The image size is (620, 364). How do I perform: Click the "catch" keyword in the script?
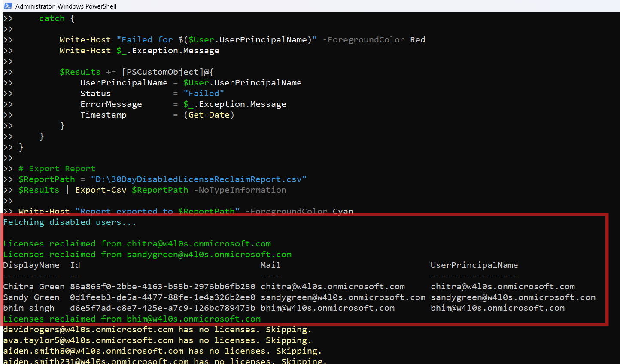pyautogui.click(x=52, y=18)
